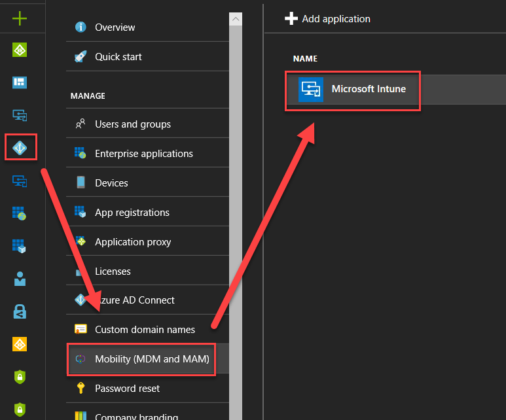This screenshot has height=420, width=506.
Task: Click the user person icon in the sidebar
Action: [x=20, y=279]
